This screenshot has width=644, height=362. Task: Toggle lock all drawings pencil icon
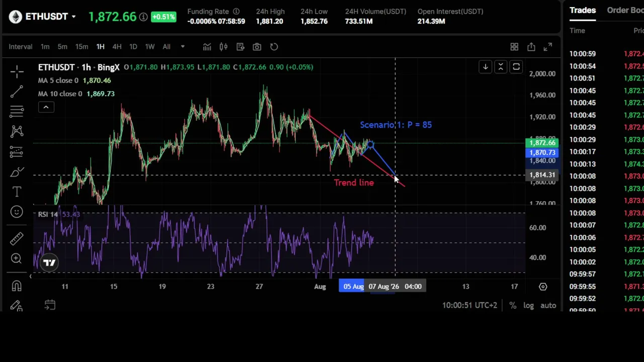click(17, 305)
